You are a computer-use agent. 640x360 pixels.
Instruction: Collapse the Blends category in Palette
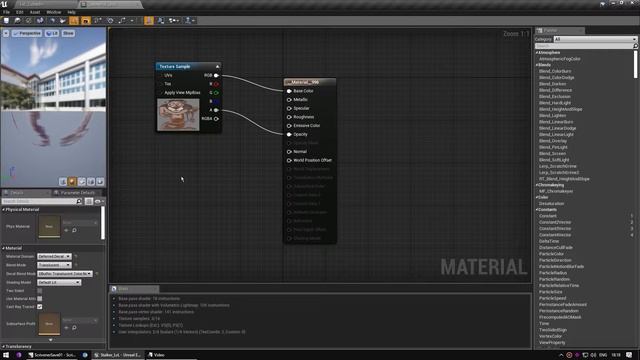tap(537, 65)
